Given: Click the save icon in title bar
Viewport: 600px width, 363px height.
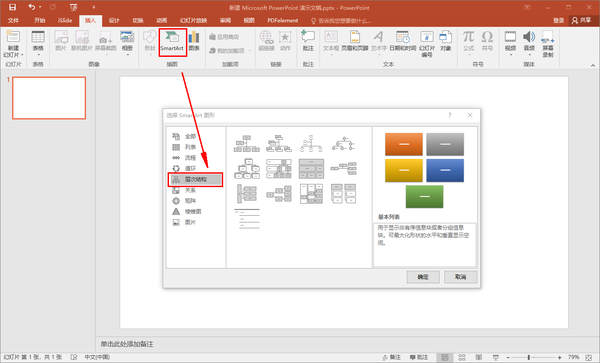Looking at the screenshot, I should click(13, 7).
